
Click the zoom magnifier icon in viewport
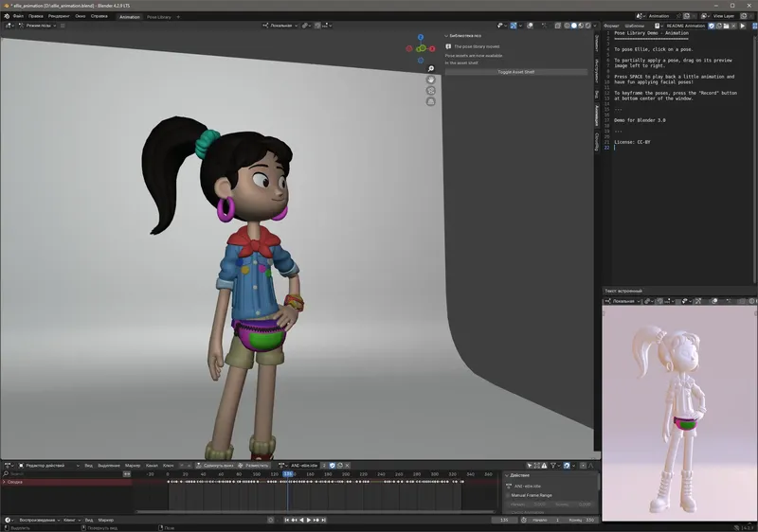point(431,68)
